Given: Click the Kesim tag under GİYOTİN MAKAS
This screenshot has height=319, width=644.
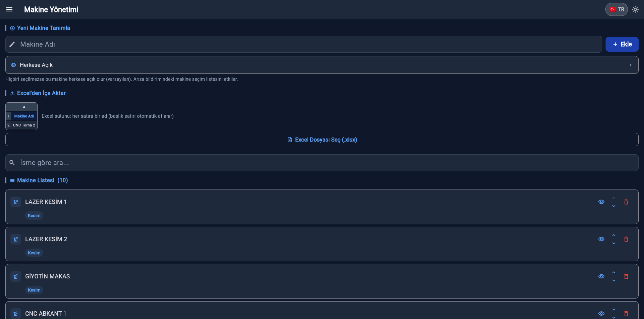Looking at the screenshot, I should (34, 290).
